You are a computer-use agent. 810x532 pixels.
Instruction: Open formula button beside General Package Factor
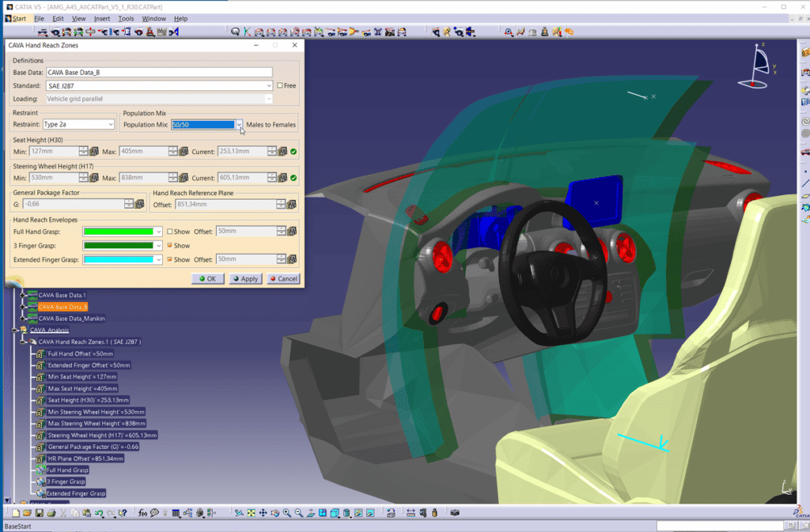(139, 204)
